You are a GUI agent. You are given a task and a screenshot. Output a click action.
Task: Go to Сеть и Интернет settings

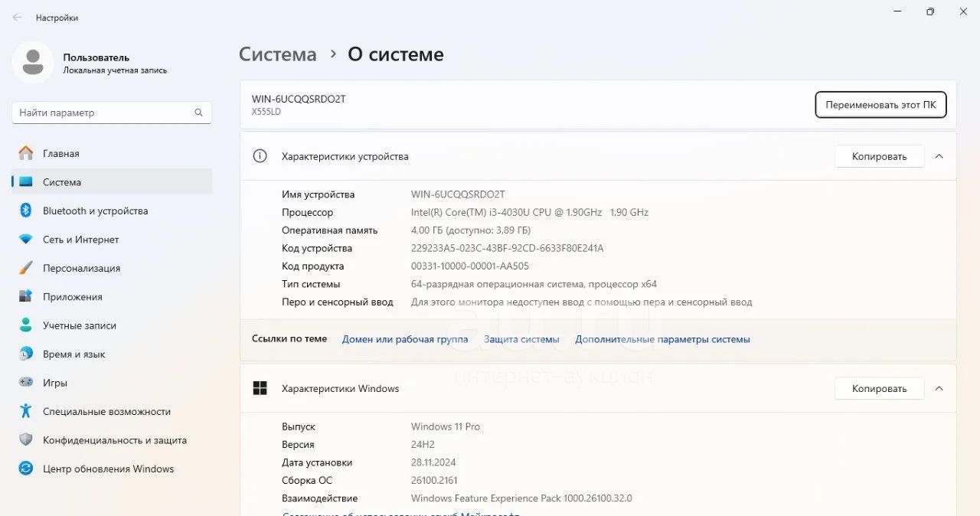(112, 240)
